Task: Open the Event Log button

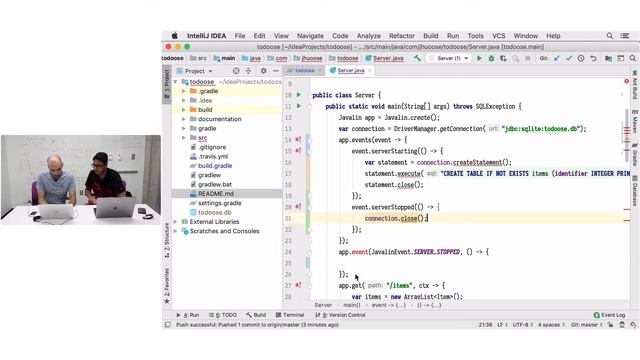Action: [x=609, y=315]
